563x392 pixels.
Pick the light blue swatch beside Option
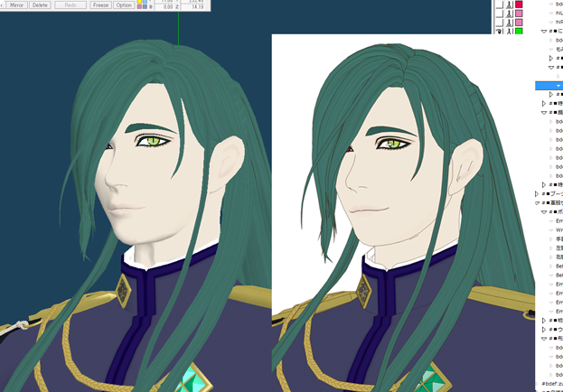[145, 2]
